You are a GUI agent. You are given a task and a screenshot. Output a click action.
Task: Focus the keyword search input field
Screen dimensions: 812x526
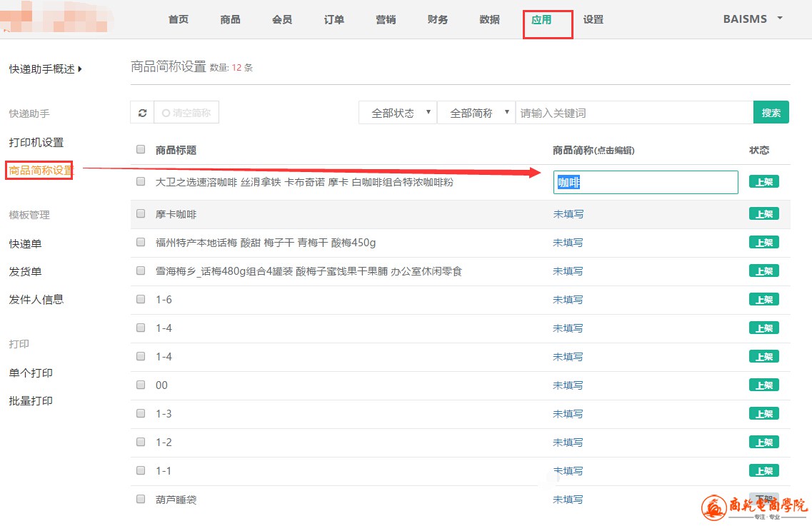[x=633, y=113]
